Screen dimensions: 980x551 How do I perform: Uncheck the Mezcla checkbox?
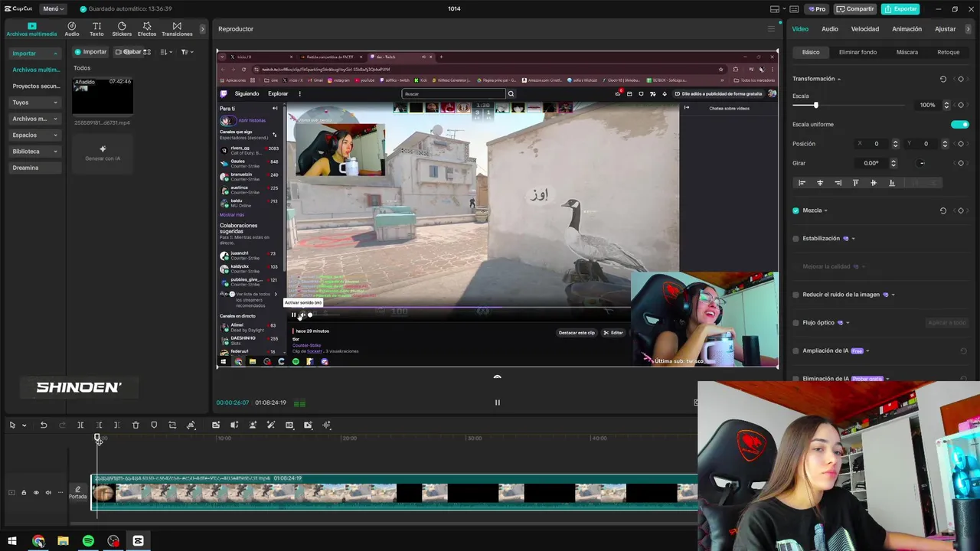[x=795, y=210]
